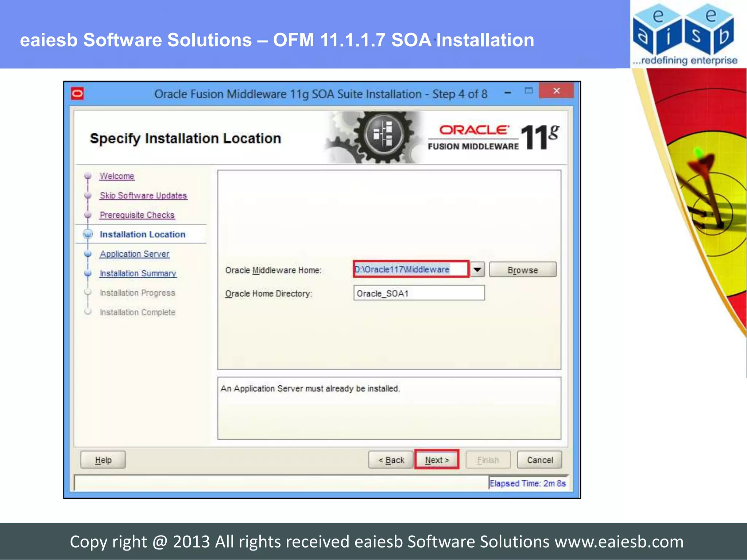747x560 pixels.
Task: Click the disabled Finish button
Action: pyautogui.click(x=488, y=460)
